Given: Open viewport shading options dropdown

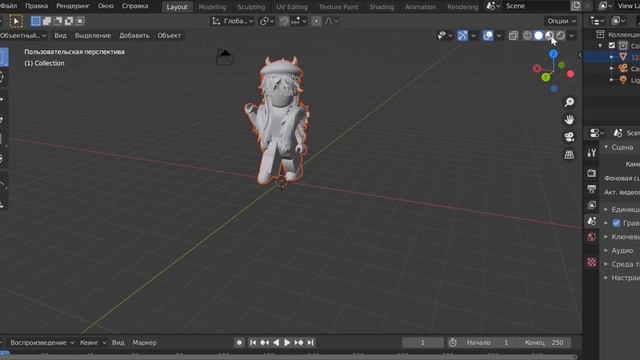Looking at the screenshot, I should 571,36.
